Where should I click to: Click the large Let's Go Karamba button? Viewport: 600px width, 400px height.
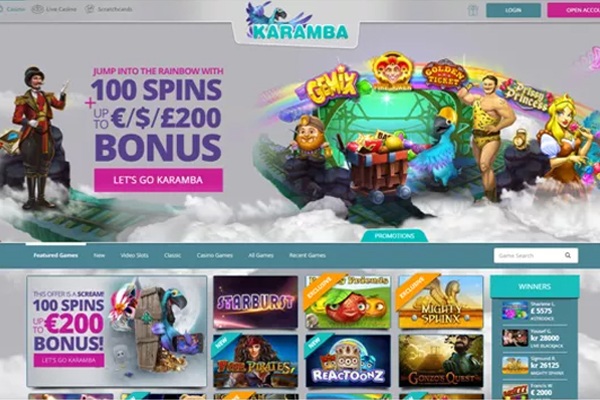[158, 180]
